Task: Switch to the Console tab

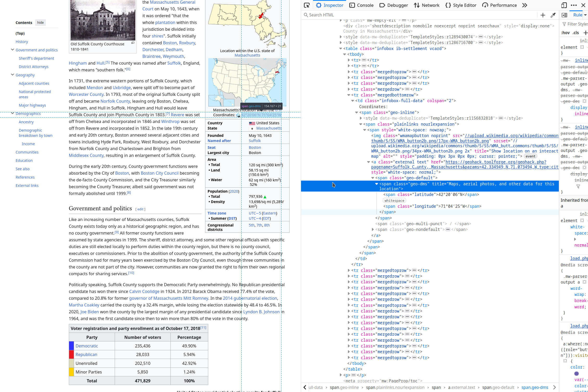Action: coord(362,5)
